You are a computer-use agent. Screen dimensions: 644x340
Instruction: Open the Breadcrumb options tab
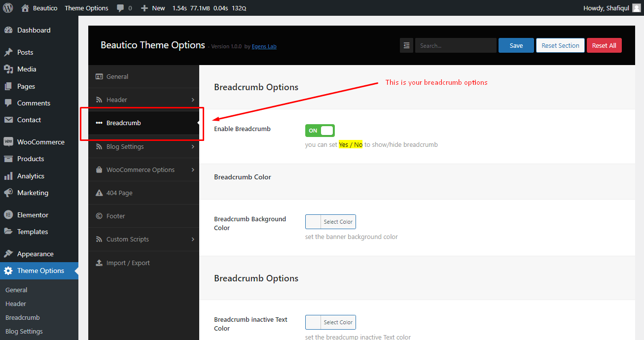(143, 123)
